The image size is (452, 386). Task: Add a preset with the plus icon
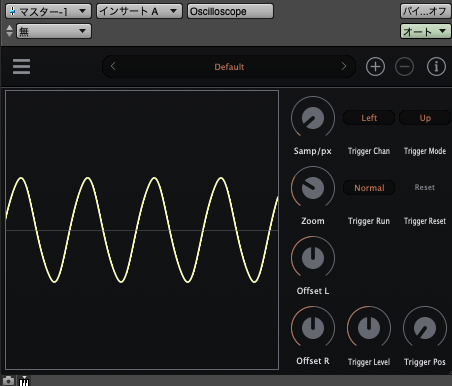[x=375, y=67]
